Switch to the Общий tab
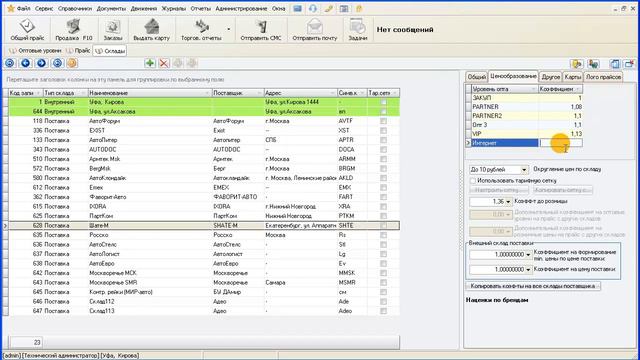 (476, 77)
